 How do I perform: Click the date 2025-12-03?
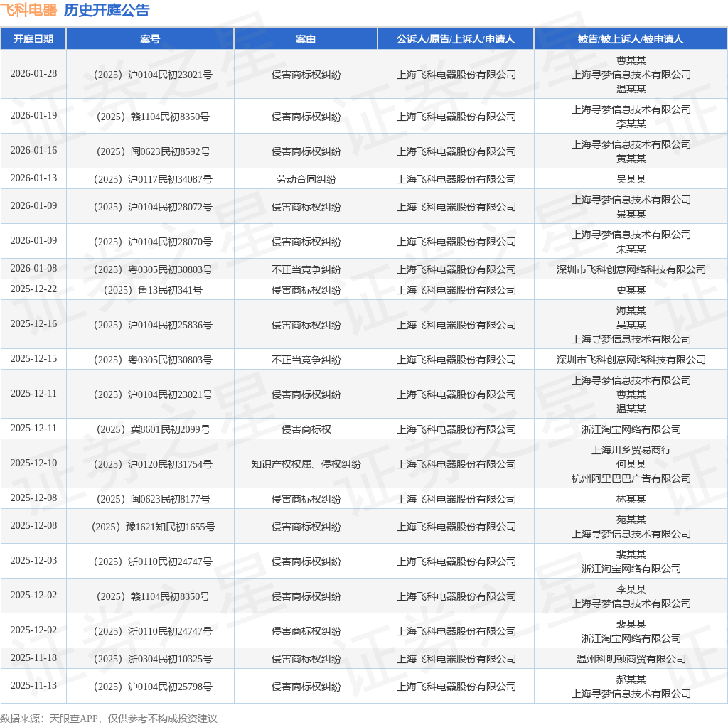click(33, 561)
